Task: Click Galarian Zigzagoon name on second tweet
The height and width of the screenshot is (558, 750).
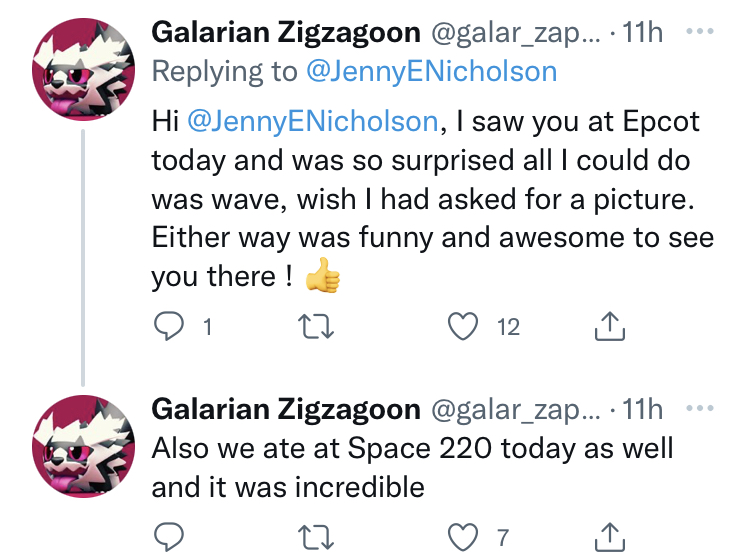Action: pos(285,410)
